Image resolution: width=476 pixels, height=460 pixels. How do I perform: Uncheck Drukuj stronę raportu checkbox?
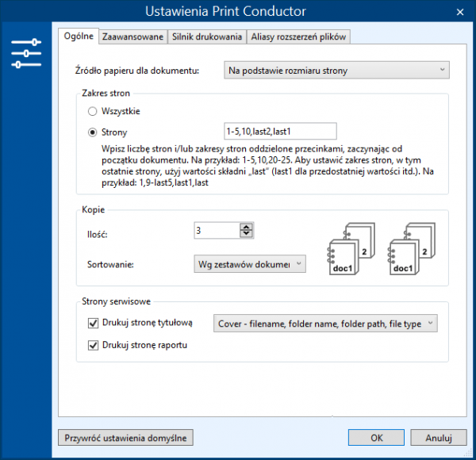point(93,346)
